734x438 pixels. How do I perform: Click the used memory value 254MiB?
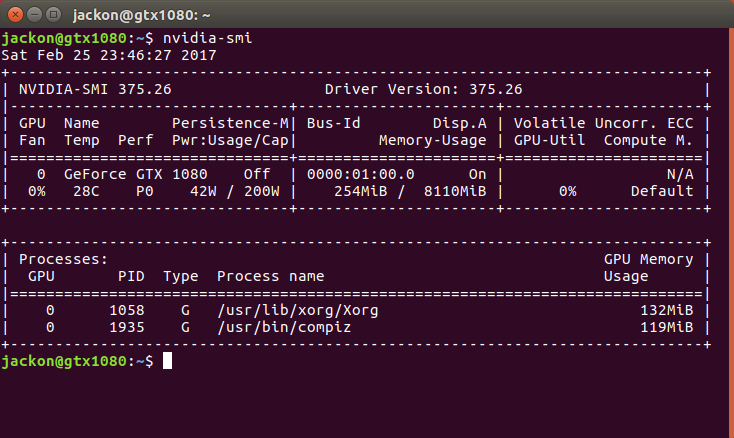360,191
